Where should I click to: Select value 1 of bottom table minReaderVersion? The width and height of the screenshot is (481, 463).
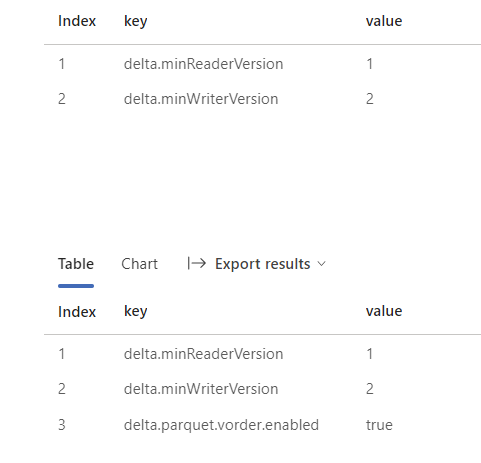[x=370, y=354]
